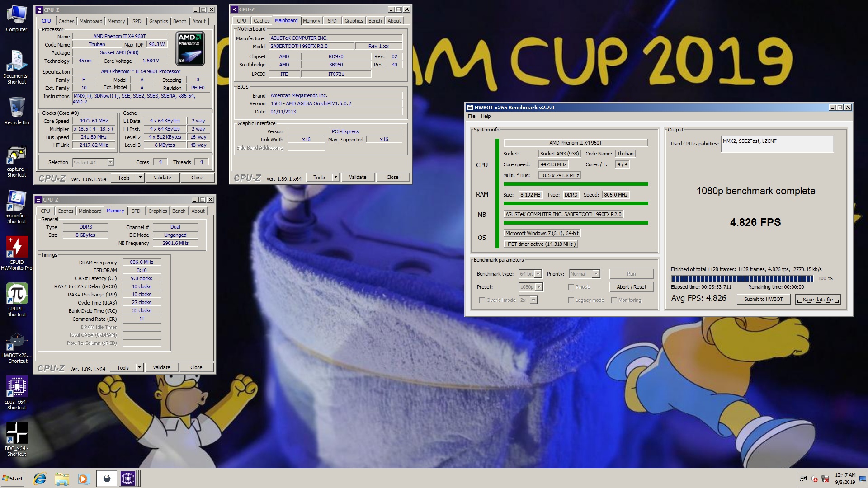Toggle the Overkill mode checkbox

(482, 300)
